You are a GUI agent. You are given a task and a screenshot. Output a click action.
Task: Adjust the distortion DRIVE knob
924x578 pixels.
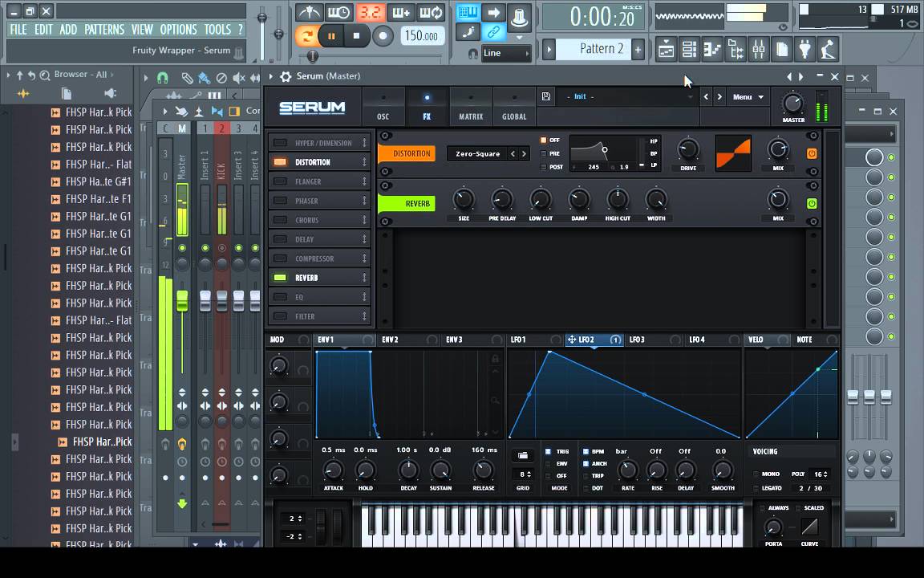pyautogui.click(x=687, y=149)
